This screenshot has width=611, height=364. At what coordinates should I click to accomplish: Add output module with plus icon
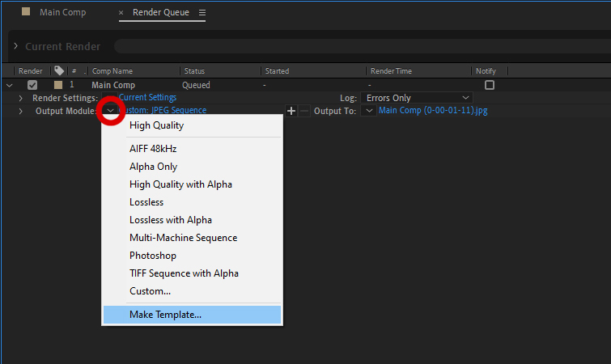(292, 111)
